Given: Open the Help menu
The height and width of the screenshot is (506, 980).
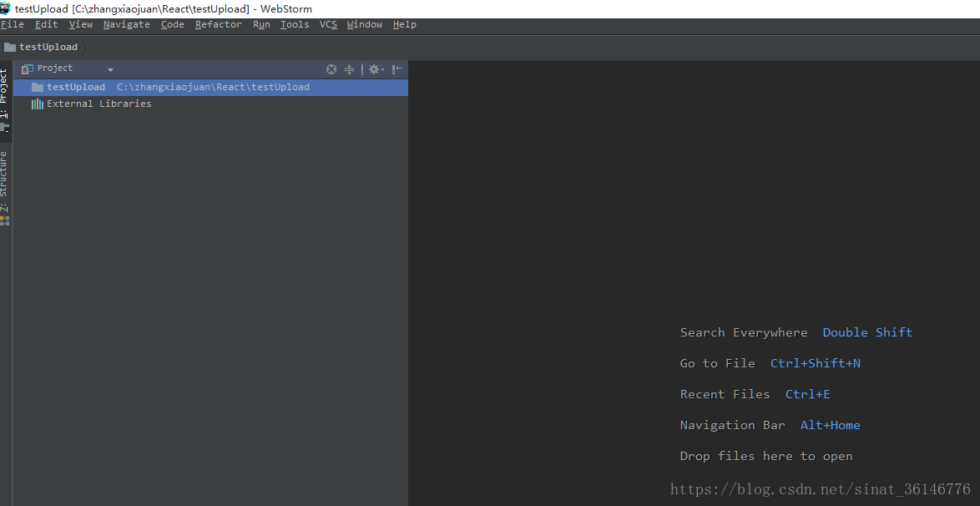Looking at the screenshot, I should (x=404, y=24).
